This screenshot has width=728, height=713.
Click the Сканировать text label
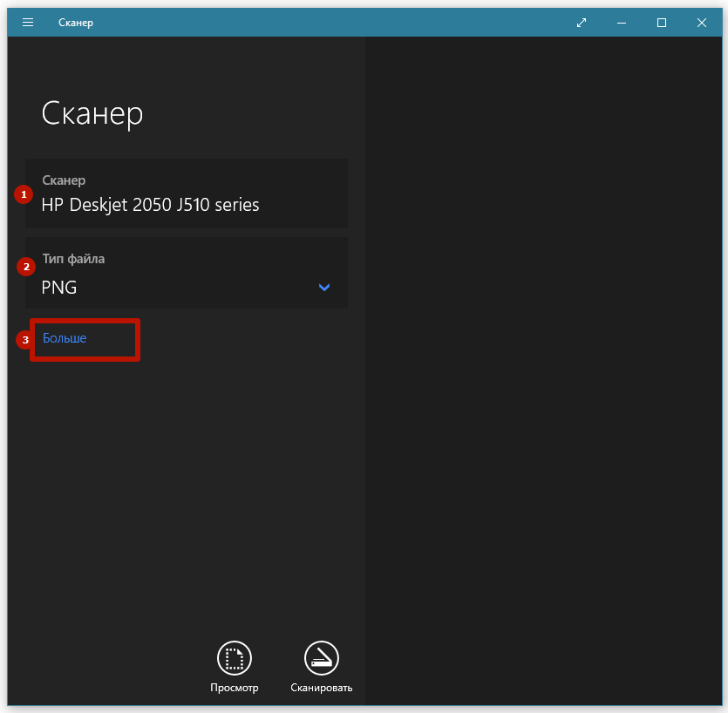coord(321,688)
